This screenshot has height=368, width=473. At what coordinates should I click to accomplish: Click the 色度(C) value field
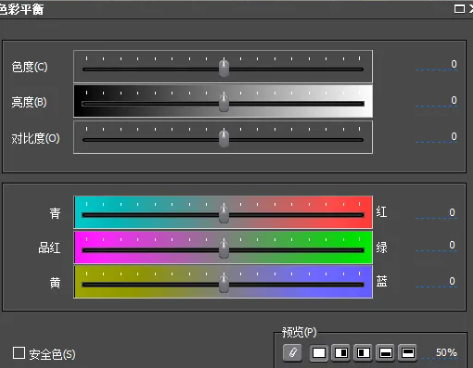(436, 64)
